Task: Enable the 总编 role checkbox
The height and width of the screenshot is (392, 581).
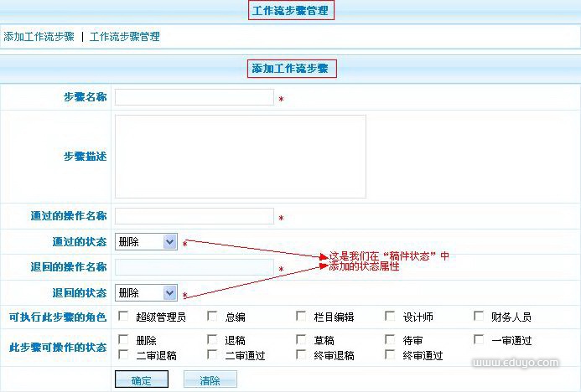Action: [x=213, y=317]
